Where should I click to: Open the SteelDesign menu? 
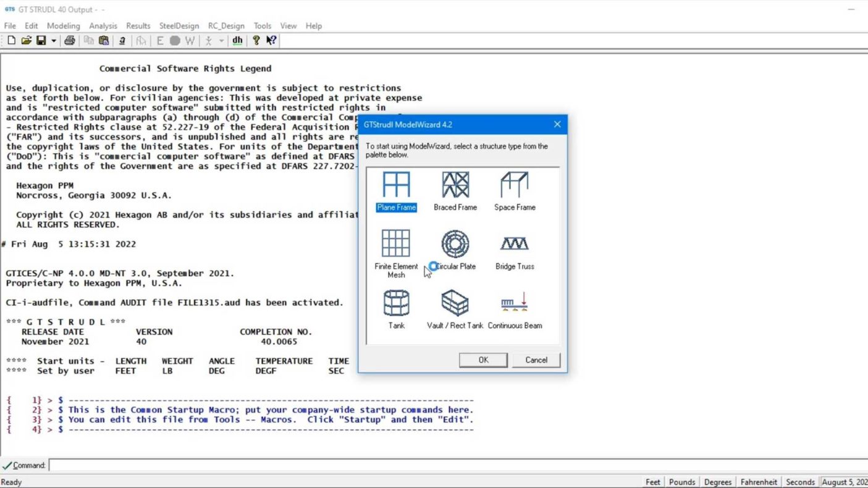tap(179, 26)
